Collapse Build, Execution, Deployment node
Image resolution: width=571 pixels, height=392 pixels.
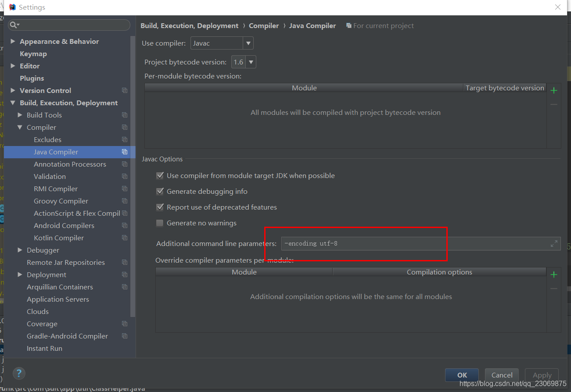coord(13,103)
